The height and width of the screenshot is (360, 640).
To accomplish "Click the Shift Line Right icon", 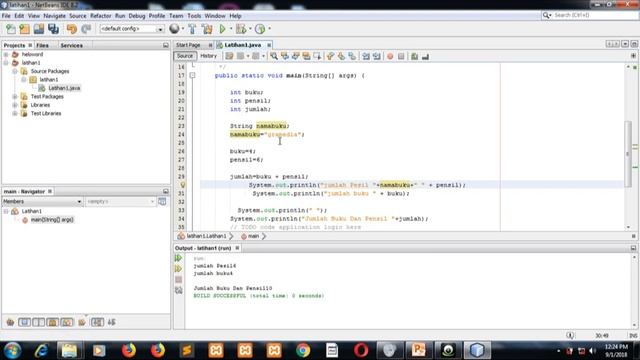I will coord(376,56).
